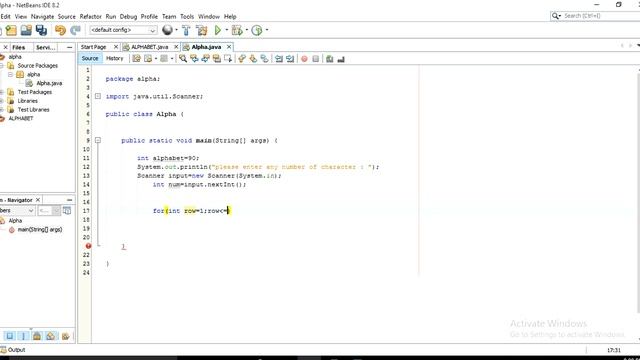Click the Redo arrow icon
Image resolution: width=640 pixels, height=360 pixels.
[x=76, y=30]
